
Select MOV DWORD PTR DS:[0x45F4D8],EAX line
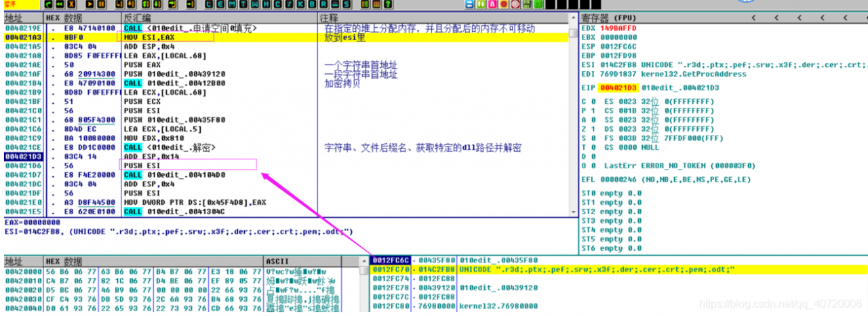click(195, 202)
